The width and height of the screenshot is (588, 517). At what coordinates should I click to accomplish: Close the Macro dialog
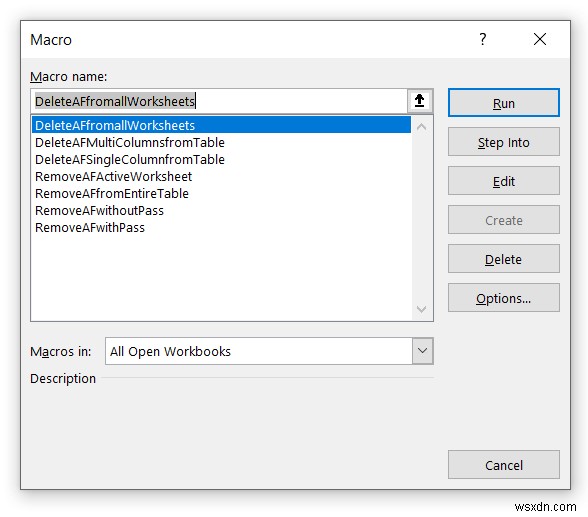(540, 39)
